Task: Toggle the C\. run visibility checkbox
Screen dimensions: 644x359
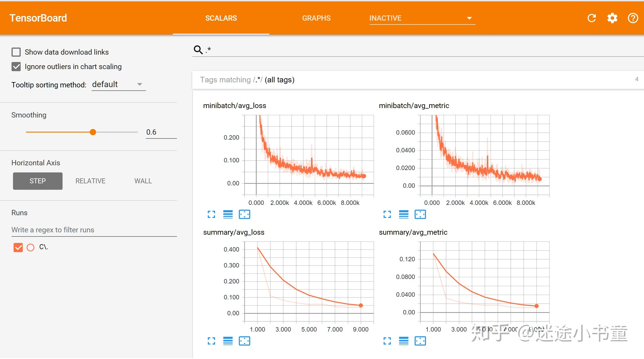Action: (18, 247)
